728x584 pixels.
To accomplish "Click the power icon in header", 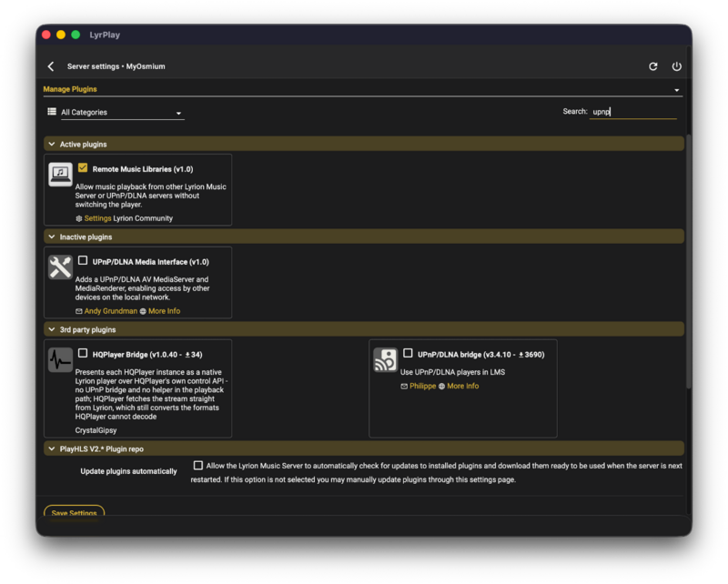I will click(x=676, y=66).
